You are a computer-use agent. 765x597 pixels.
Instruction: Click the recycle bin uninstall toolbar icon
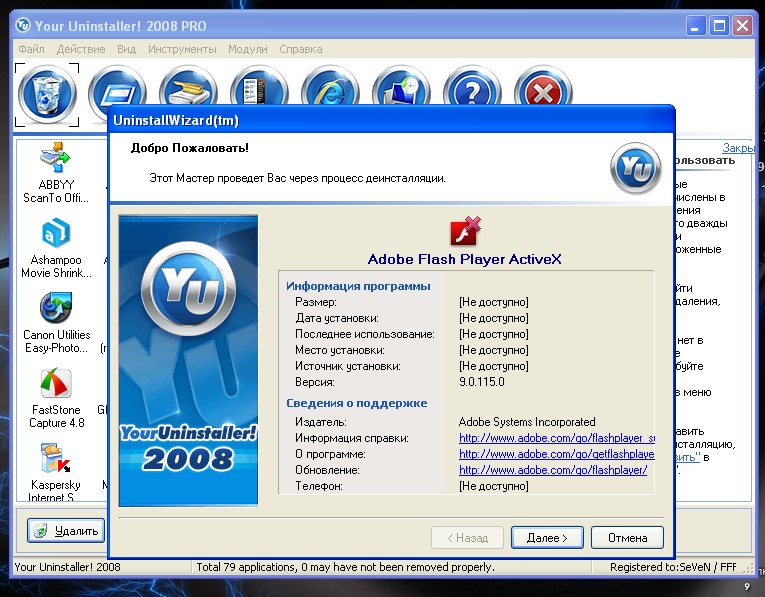[x=47, y=94]
